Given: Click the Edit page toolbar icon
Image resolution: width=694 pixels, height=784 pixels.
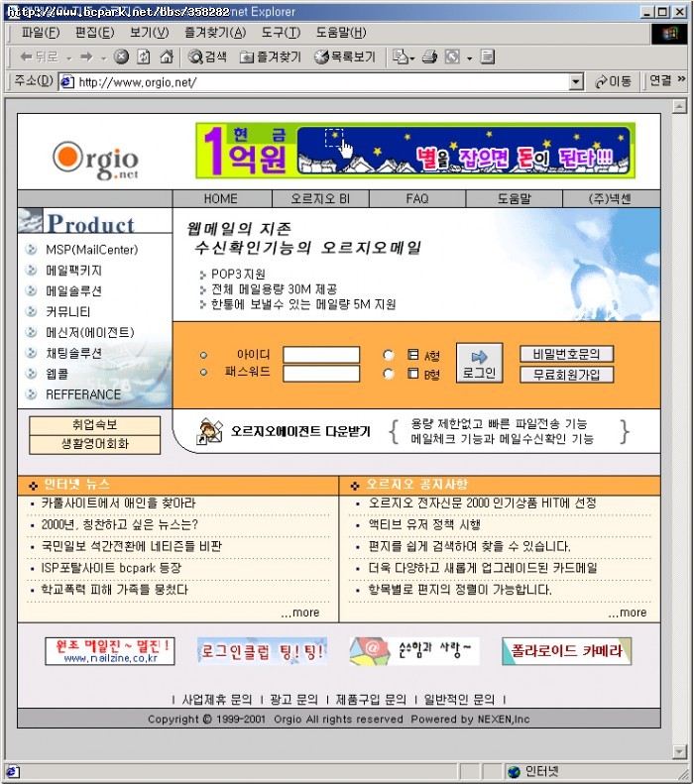Looking at the screenshot, I should (452, 56).
